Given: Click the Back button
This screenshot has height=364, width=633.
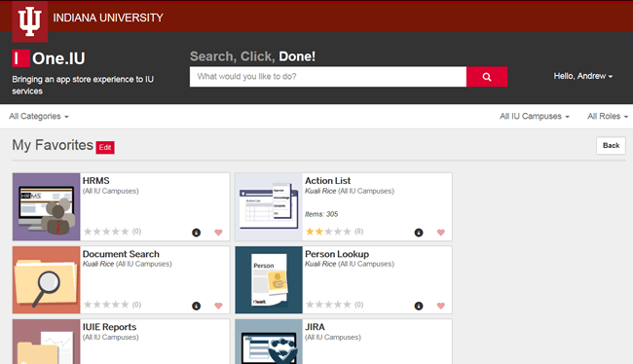Looking at the screenshot, I should (611, 146).
